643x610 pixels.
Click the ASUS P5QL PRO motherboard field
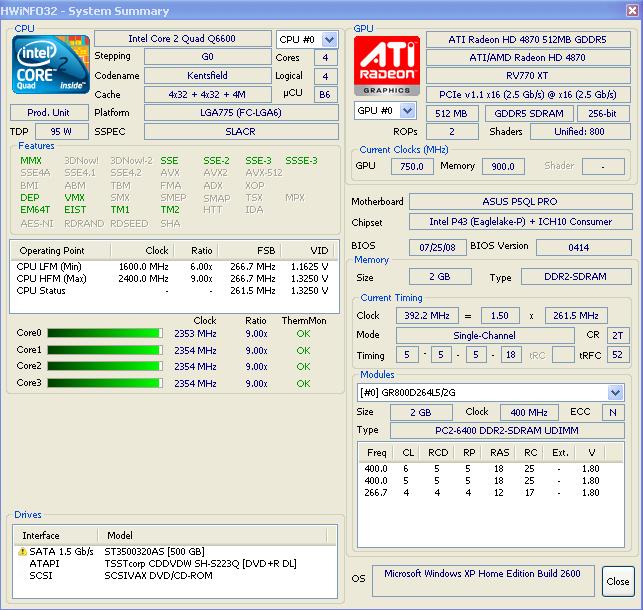[x=520, y=202]
